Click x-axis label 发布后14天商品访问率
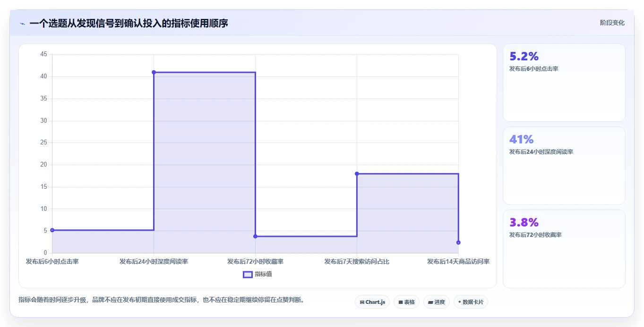The image size is (644, 327). pyautogui.click(x=458, y=261)
